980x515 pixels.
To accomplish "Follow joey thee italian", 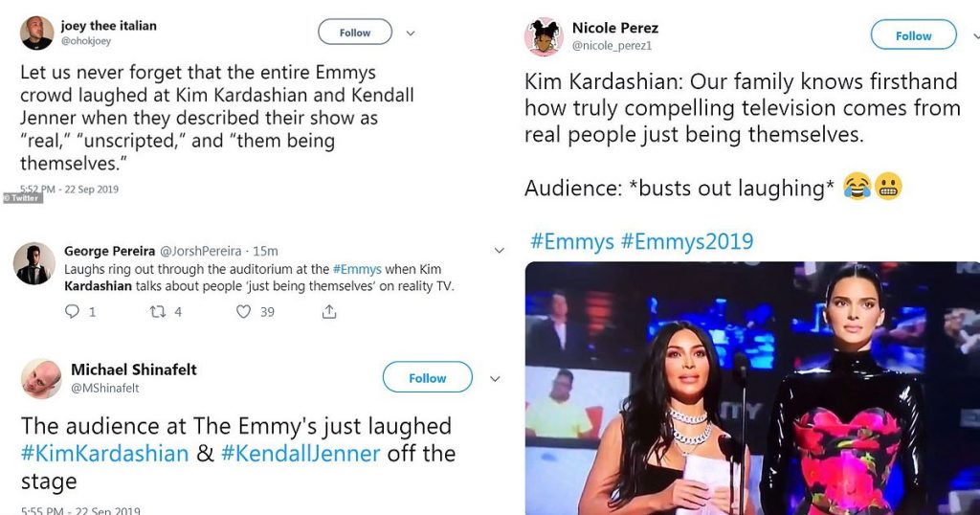I will [355, 33].
